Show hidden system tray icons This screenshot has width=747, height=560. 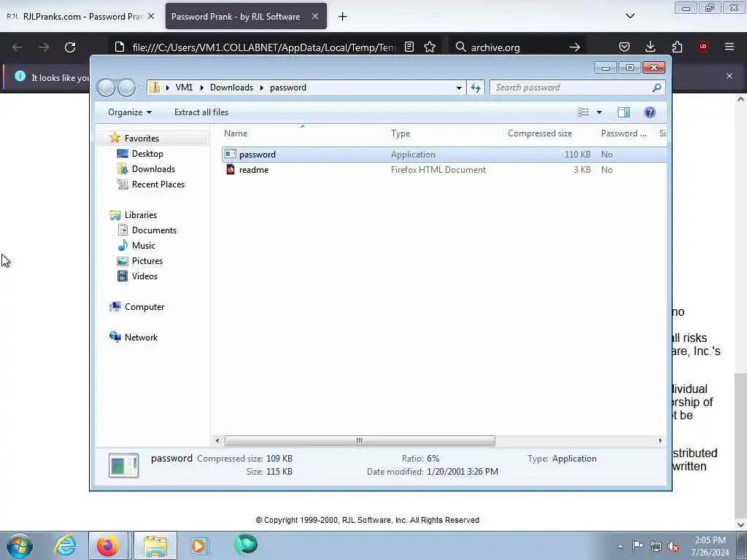pos(620,546)
